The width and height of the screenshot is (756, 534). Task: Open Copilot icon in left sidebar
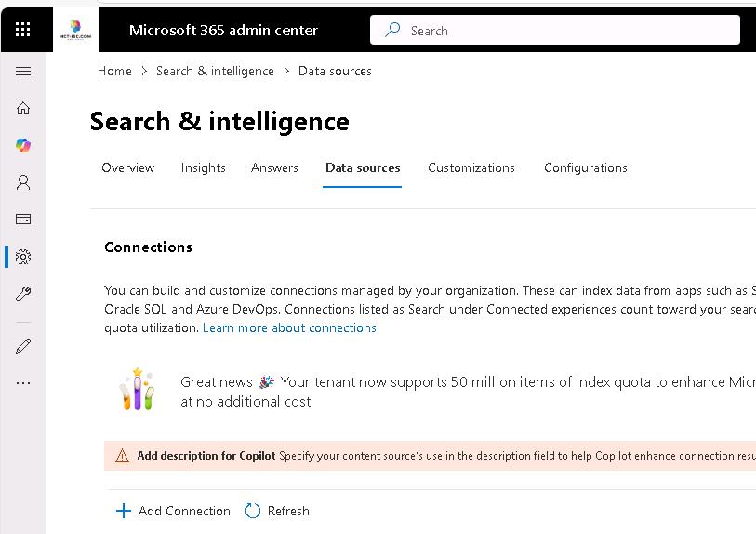tap(23, 145)
